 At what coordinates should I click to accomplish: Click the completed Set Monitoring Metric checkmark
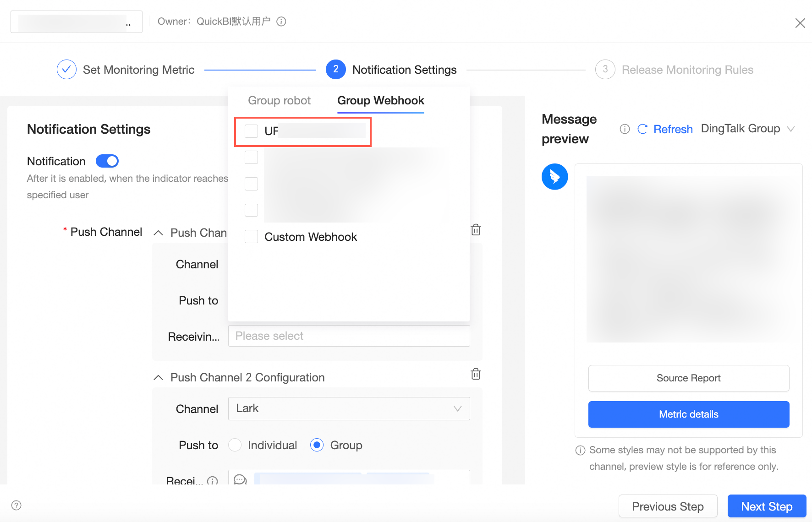66,70
